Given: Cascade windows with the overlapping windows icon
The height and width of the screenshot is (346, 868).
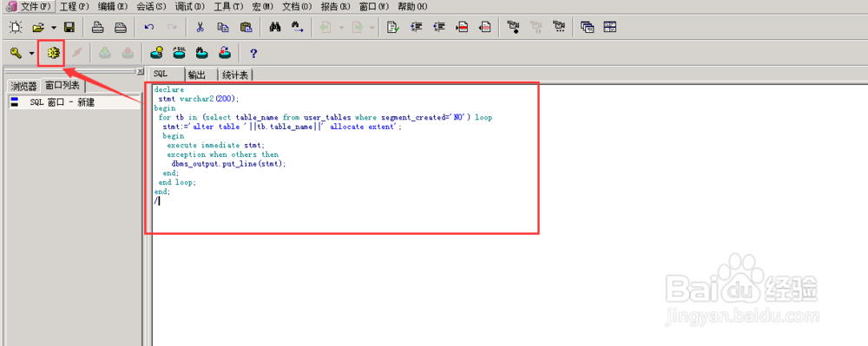Looking at the screenshot, I should coord(588,27).
